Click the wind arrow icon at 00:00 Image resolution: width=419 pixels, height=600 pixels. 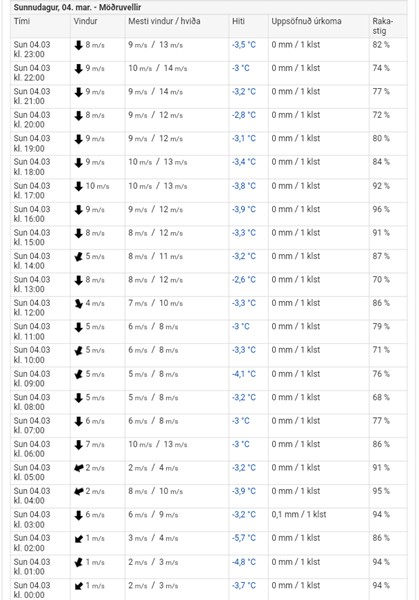click(x=78, y=586)
